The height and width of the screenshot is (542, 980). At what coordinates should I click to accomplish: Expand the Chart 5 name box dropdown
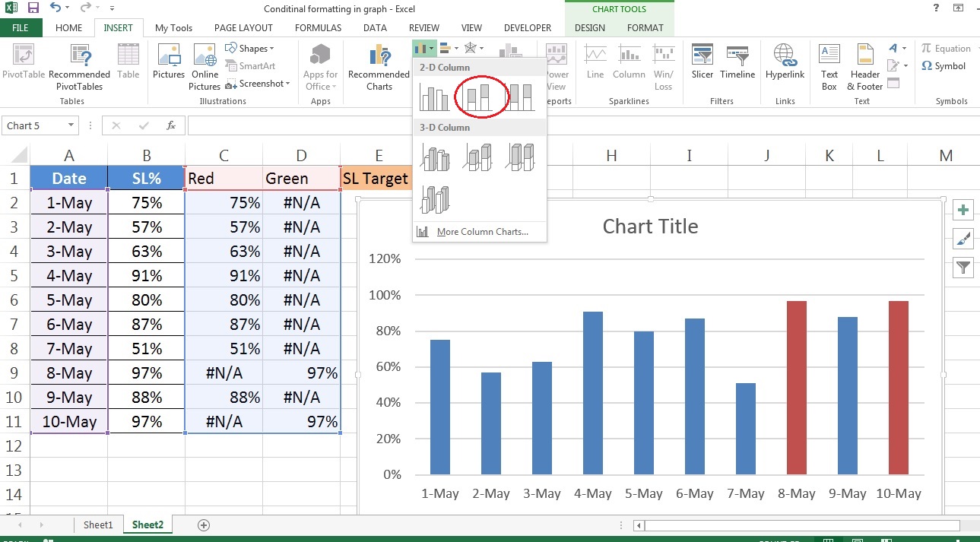point(71,125)
